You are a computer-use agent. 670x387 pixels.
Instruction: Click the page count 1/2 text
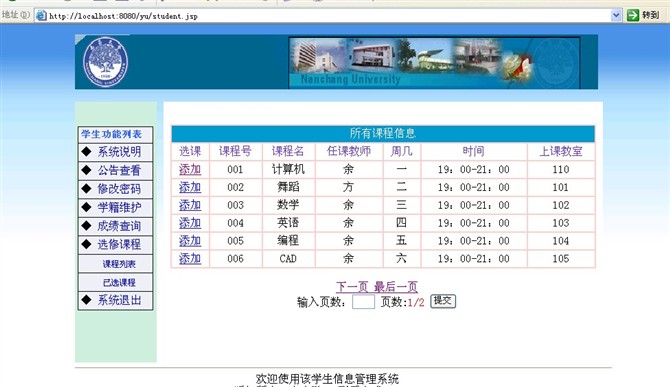(416, 302)
